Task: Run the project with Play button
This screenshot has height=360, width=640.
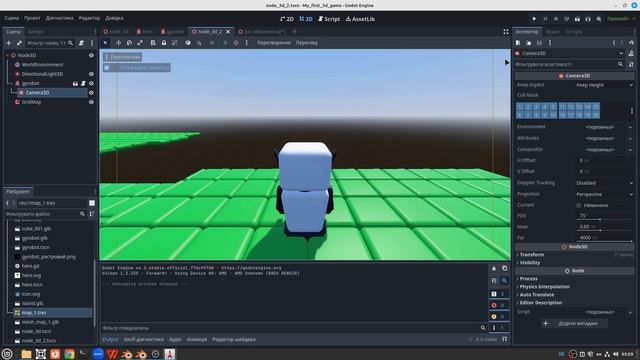Action: (x=534, y=19)
